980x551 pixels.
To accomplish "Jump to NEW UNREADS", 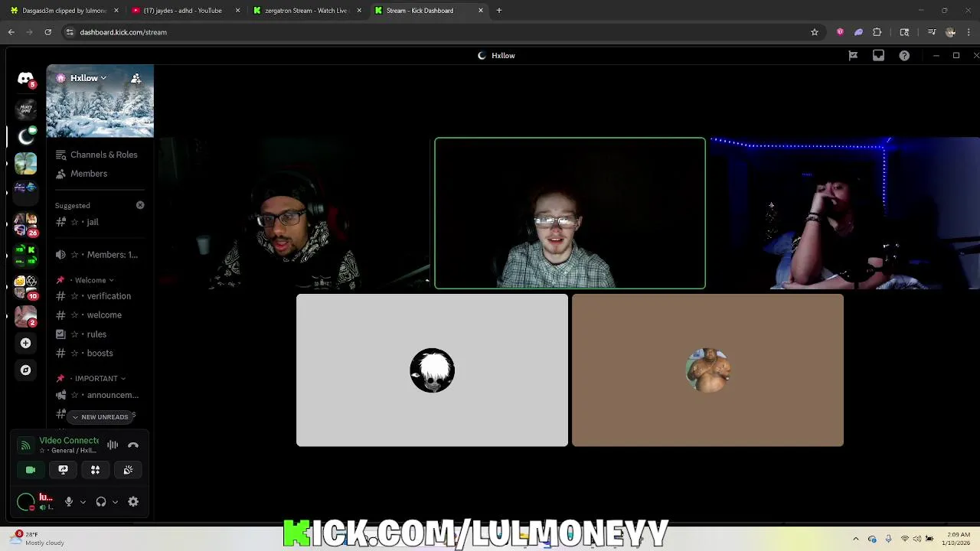I will (x=100, y=417).
